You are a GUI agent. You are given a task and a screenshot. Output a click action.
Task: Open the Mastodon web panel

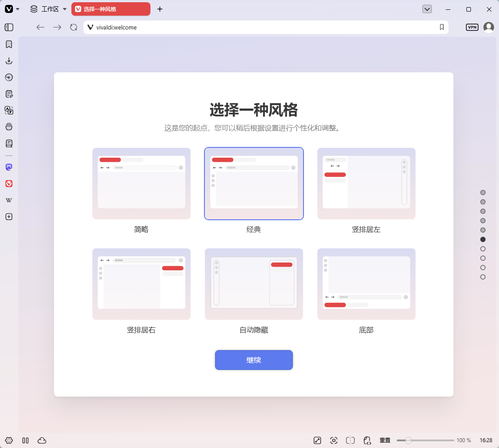9,167
